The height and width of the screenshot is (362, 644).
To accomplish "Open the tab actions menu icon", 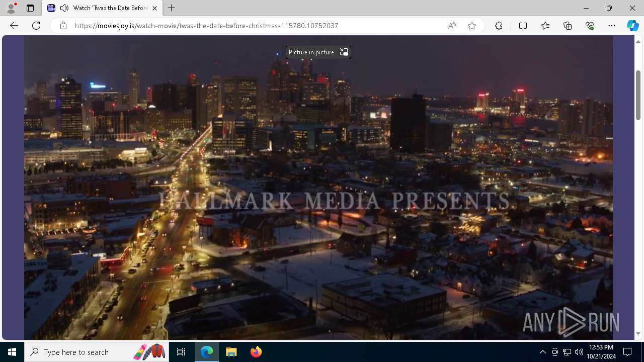I will (30, 8).
